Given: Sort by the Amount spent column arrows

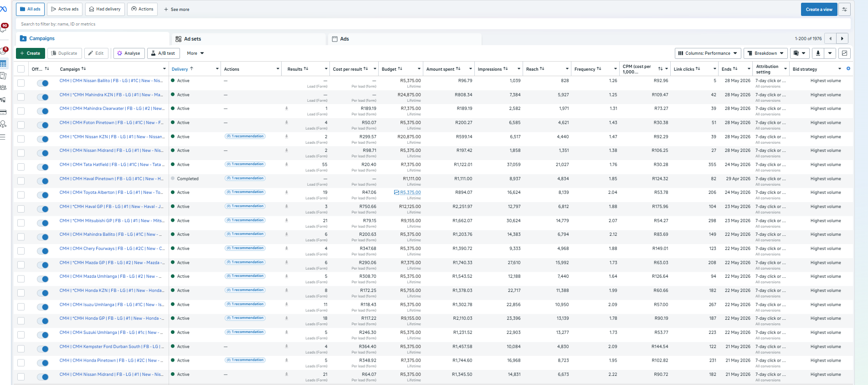Looking at the screenshot, I should (458, 69).
